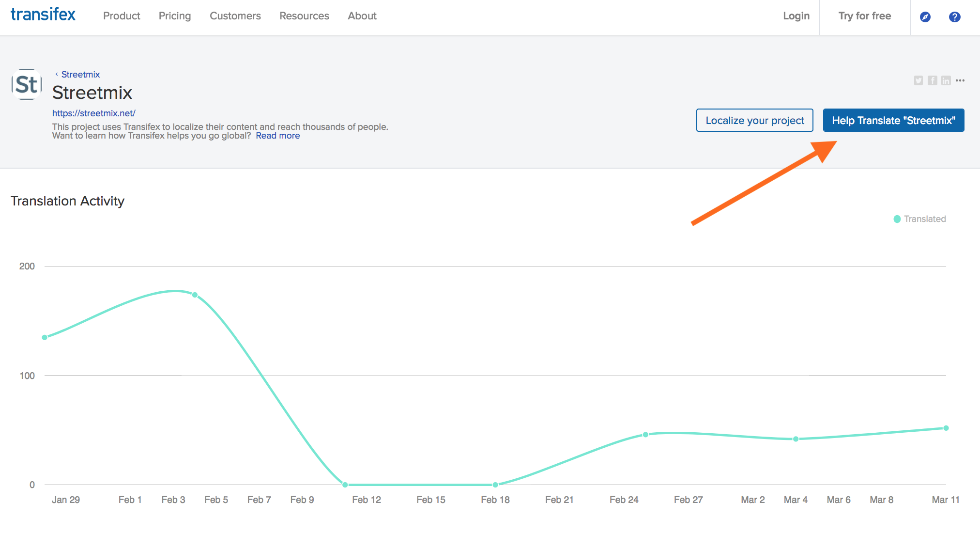
Task: Click Try for free
Action: (x=865, y=16)
